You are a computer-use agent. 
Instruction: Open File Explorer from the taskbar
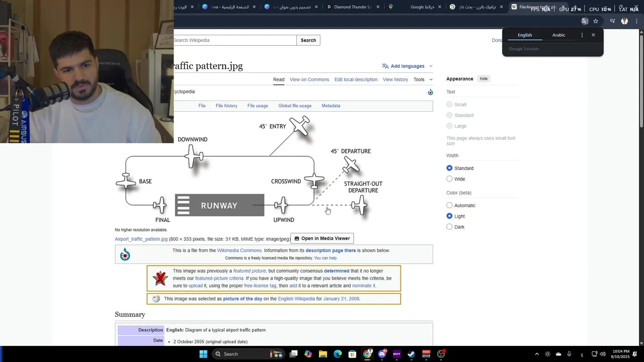click(x=323, y=354)
